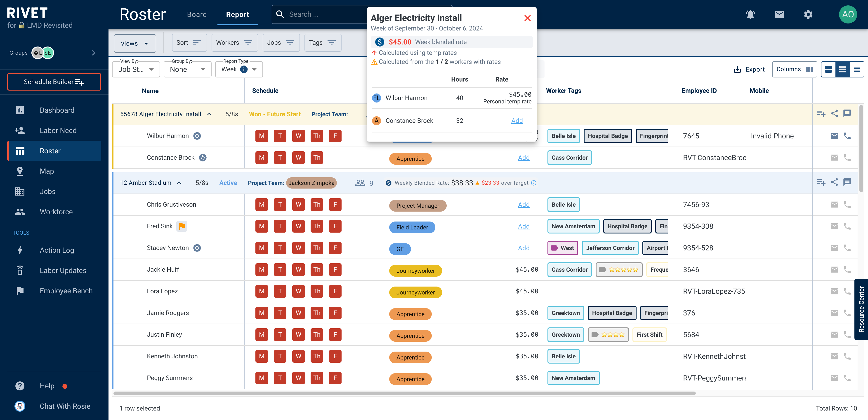Click the Weekly Blended Rate info icon
This screenshot has height=420, width=868.
point(534,183)
